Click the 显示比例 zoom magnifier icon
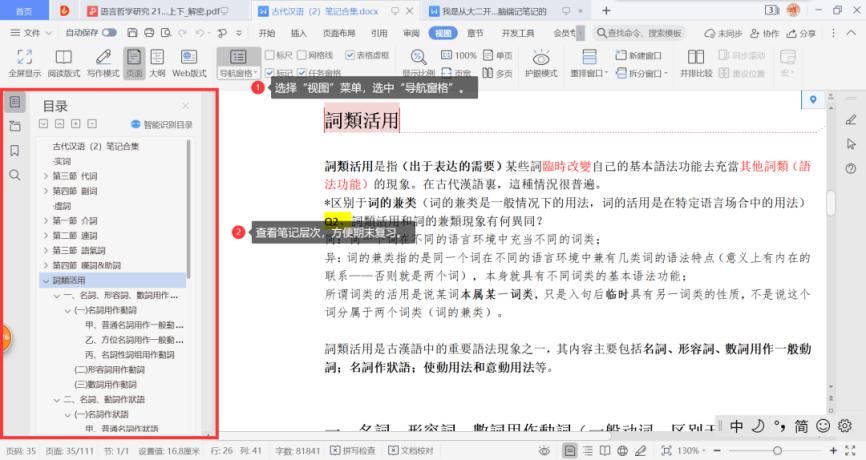Image resolution: width=866 pixels, height=460 pixels. (419, 56)
